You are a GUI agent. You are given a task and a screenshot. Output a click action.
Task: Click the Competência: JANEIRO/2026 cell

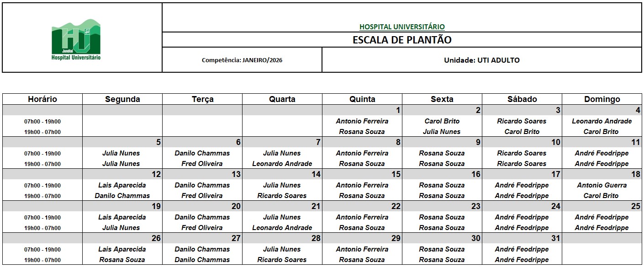(242, 60)
